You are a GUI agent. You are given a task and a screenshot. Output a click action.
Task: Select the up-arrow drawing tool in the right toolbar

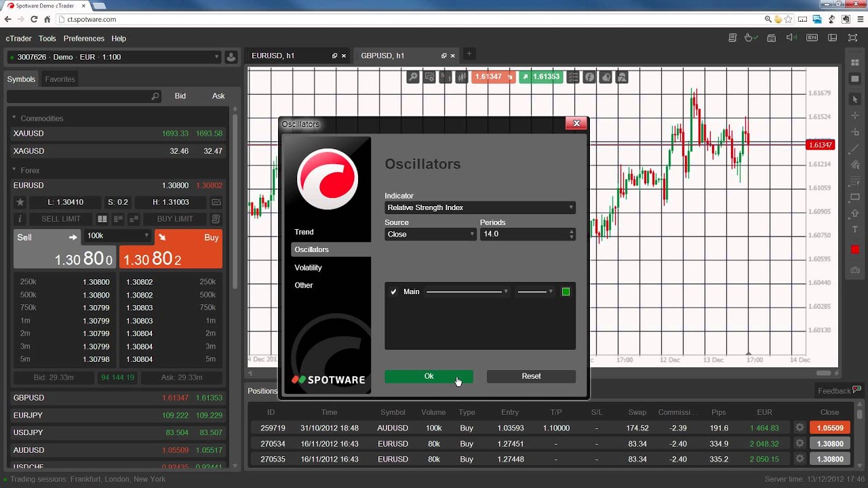pos(854,213)
